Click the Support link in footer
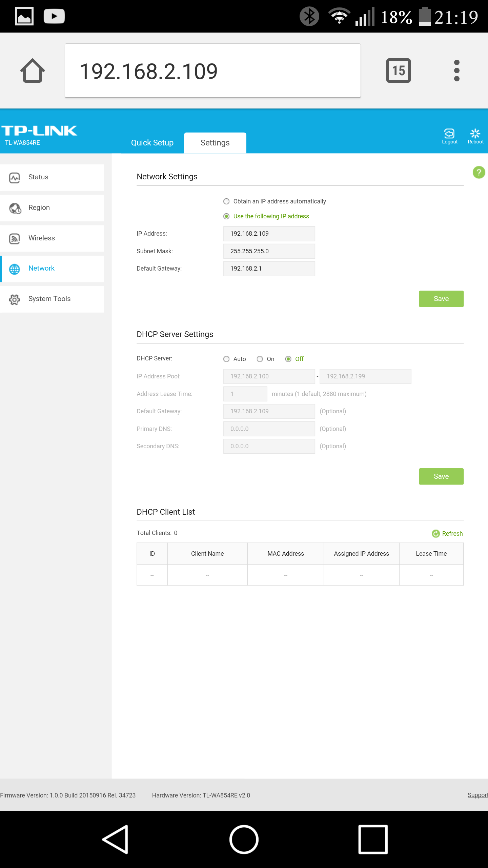 (x=477, y=795)
